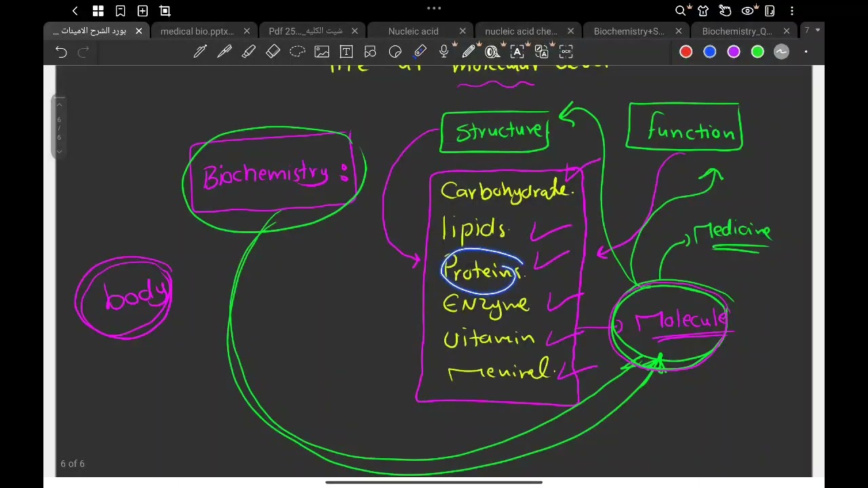Close the 'medical bio.pptx' tab
The image size is (868, 488).
[x=247, y=31]
